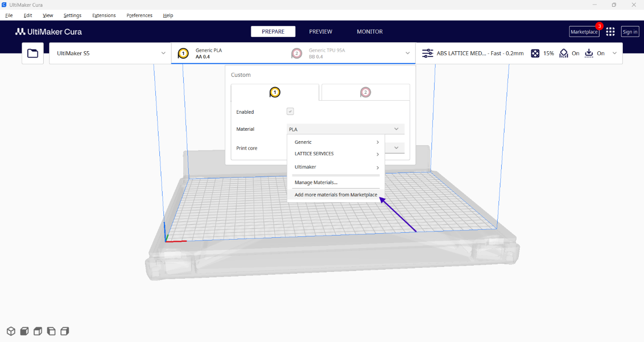This screenshot has height=342, width=644.
Task: Select the right side view cube icon
Action: [65, 331]
